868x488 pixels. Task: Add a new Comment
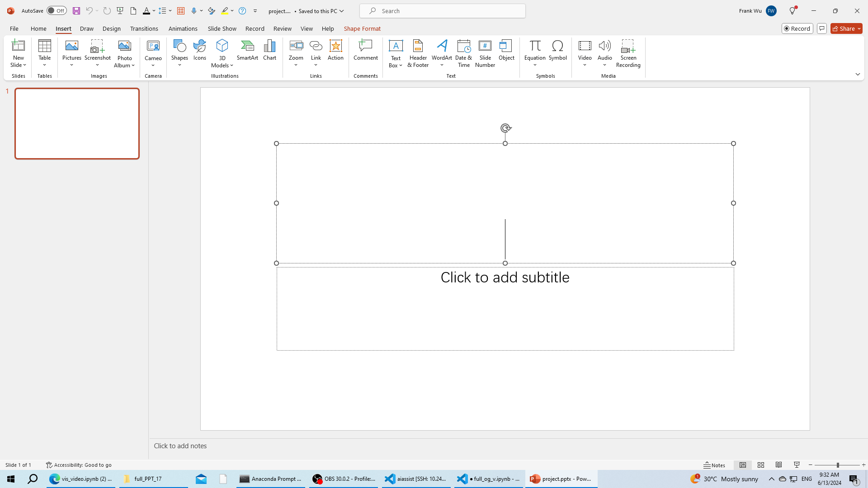[365, 50]
